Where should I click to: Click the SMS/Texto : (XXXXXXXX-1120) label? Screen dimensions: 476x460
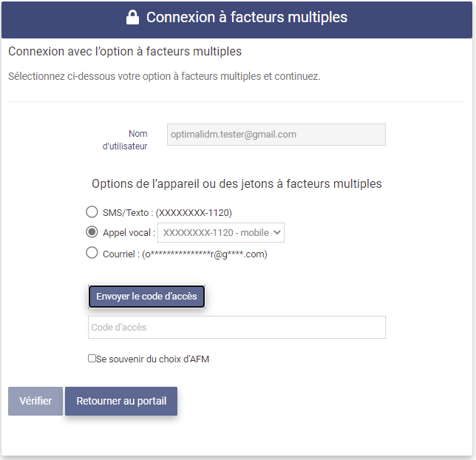point(167,213)
